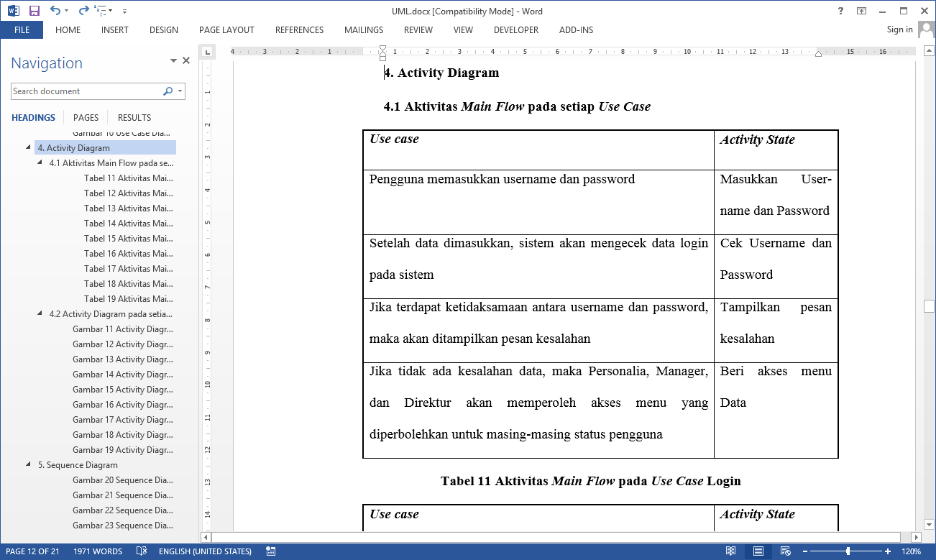Switch to Read Mode view

pyautogui.click(x=731, y=551)
